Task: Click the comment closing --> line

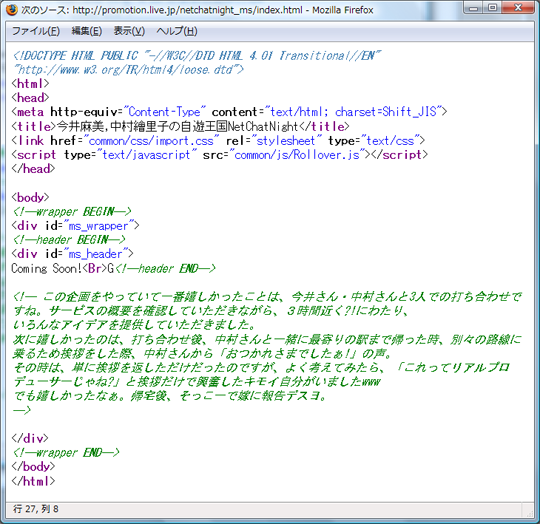Action: (x=22, y=410)
